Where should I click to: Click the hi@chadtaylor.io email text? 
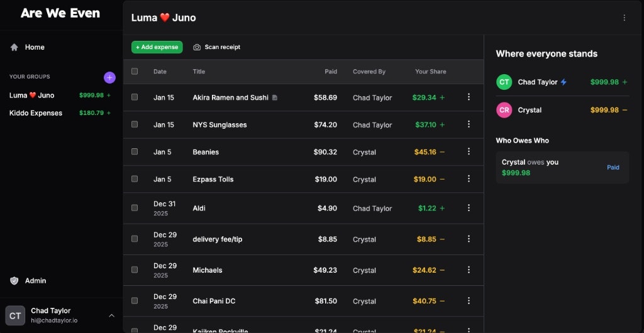(54, 320)
